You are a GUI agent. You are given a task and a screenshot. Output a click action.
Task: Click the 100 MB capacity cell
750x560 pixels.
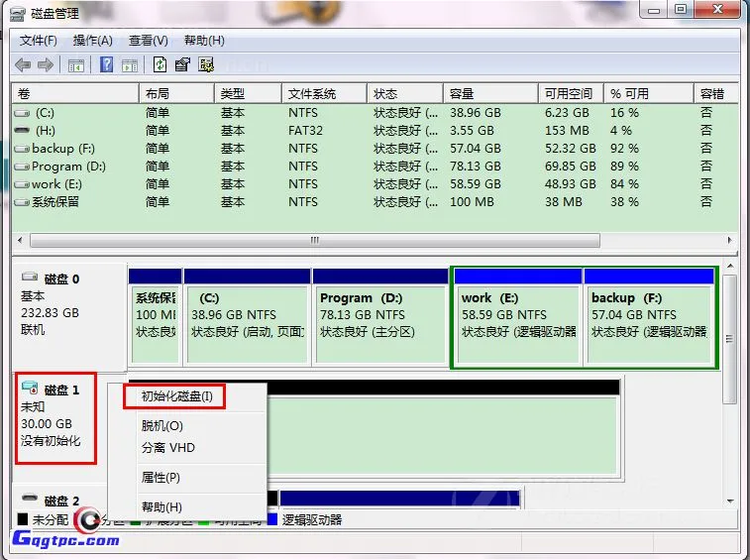(472, 202)
